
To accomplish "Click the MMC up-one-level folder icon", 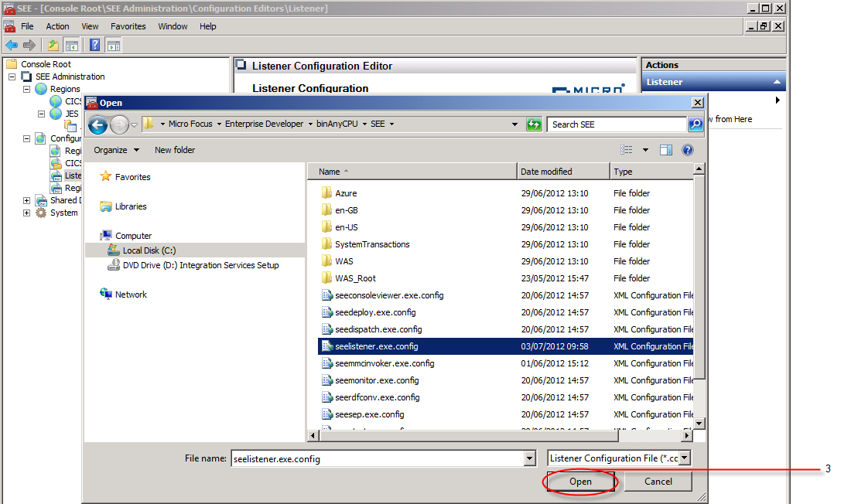I will (x=53, y=46).
